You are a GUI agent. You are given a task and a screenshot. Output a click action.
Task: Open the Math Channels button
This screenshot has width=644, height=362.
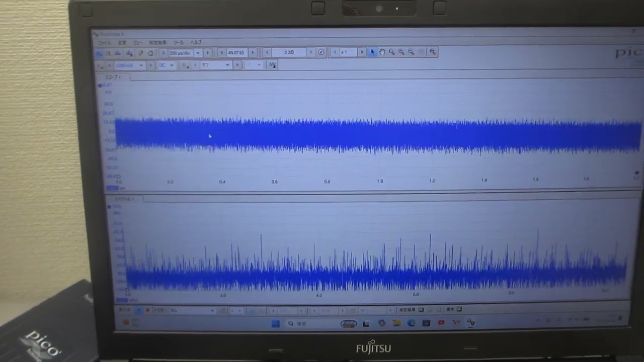[x=272, y=65]
